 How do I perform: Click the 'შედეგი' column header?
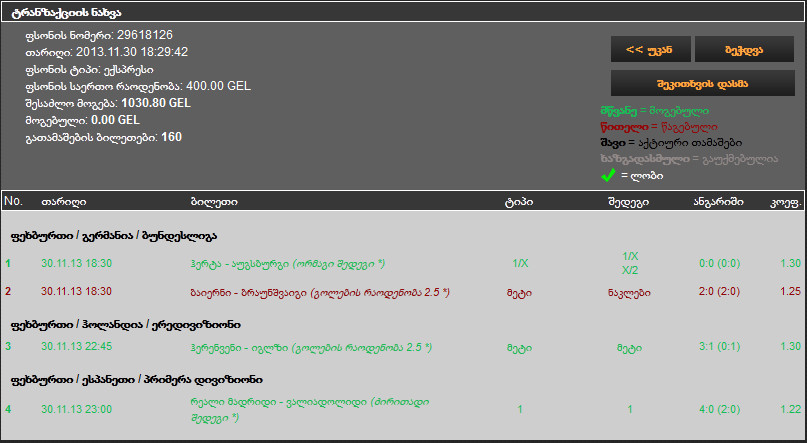[628, 202]
